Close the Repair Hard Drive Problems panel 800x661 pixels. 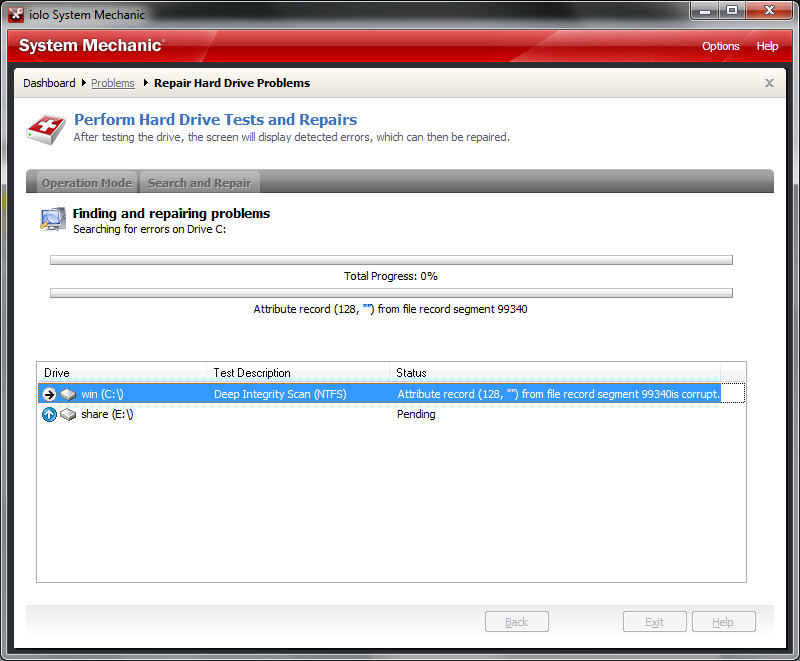click(769, 83)
